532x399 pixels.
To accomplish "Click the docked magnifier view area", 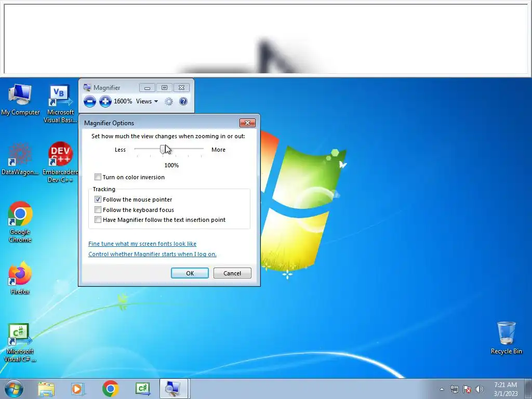I will (266, 38).
